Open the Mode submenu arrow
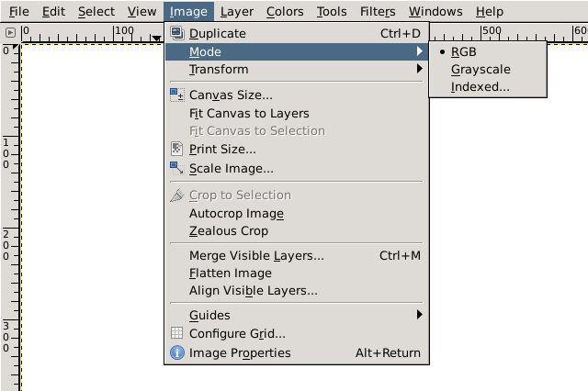The image size is (588, 391). (x=420, y=51)
